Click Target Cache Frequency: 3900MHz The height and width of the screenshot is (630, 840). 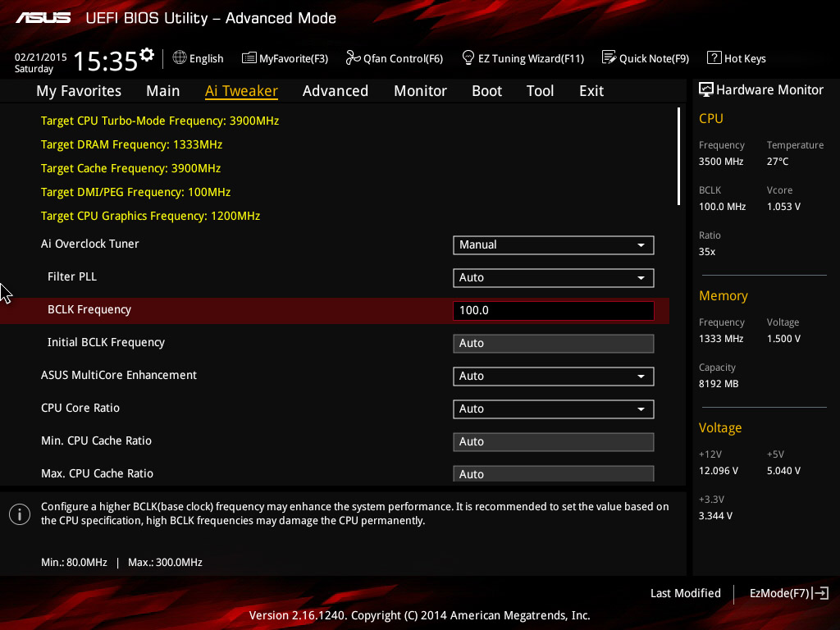pyautogui.click(x=130, y=168)
